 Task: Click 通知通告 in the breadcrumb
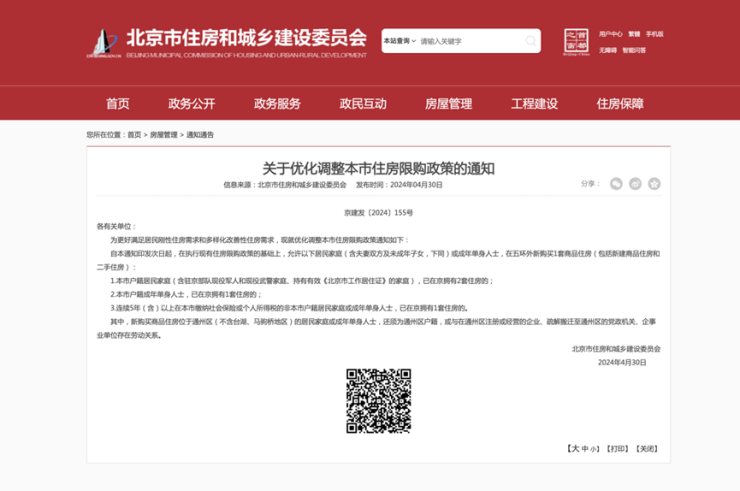(x=199, y=134)
